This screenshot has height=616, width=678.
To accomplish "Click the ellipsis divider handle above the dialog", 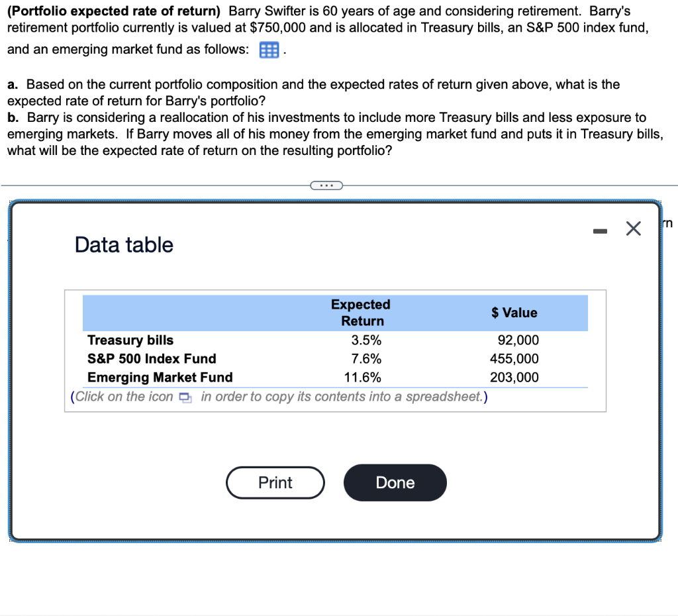I will 326,185.
